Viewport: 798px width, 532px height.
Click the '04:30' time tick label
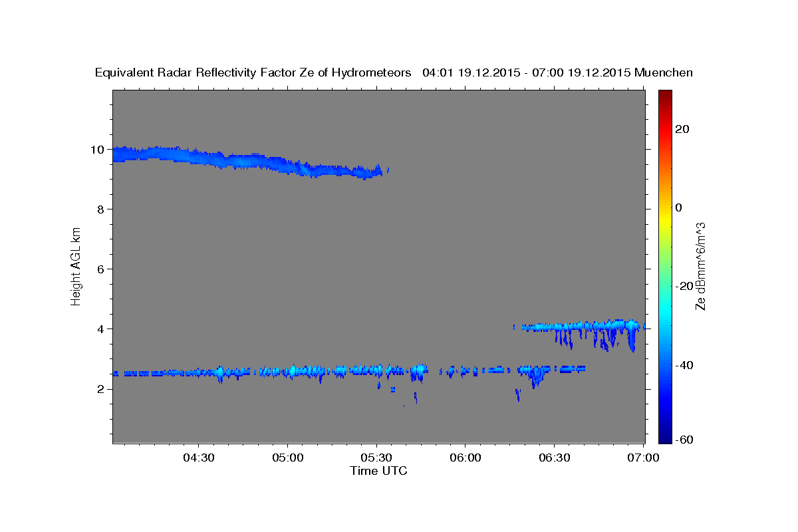pyautogui.click(x=199, y=458)
